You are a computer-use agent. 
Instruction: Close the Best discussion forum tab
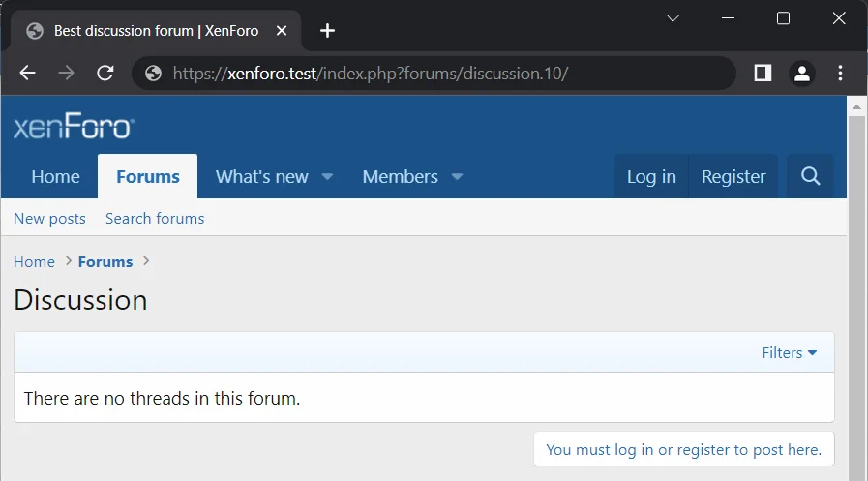[282, 31]
